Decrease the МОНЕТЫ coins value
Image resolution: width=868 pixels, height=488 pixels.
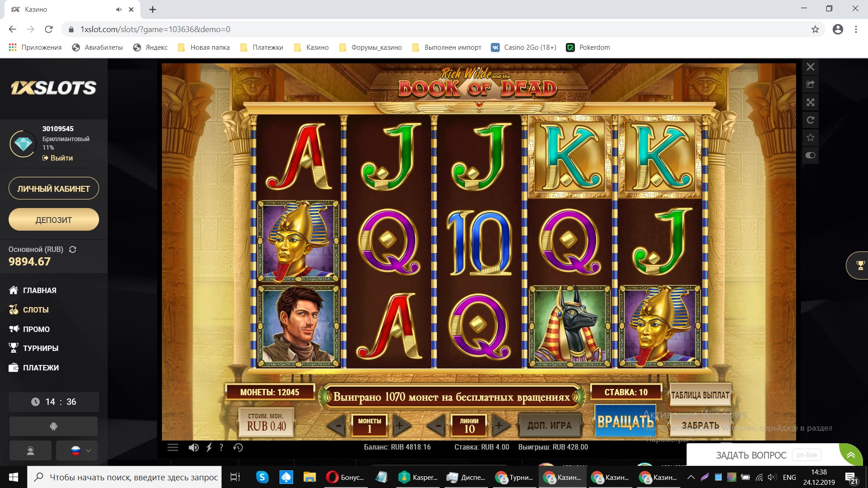(x=337, y=425)
